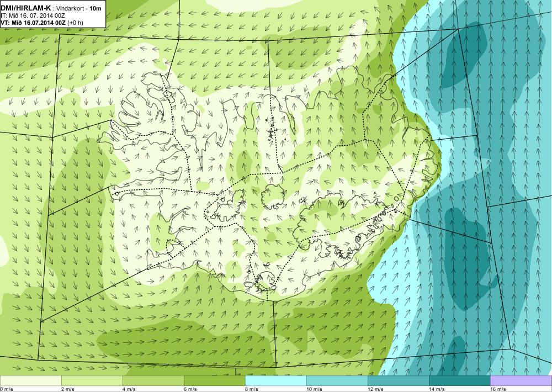This screenshot has height=392, width=552.
Task: Click the '6 m/s' legend label
Action: (190, 389)
